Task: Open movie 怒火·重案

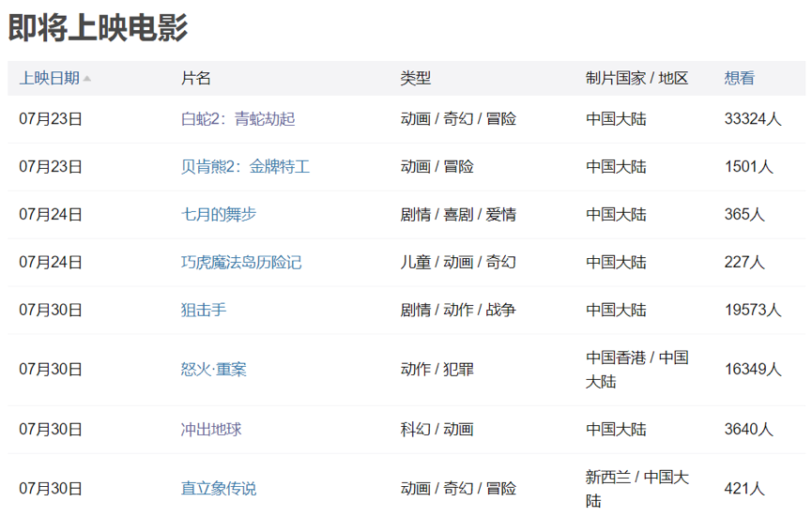Action: (x=213, y=370)
